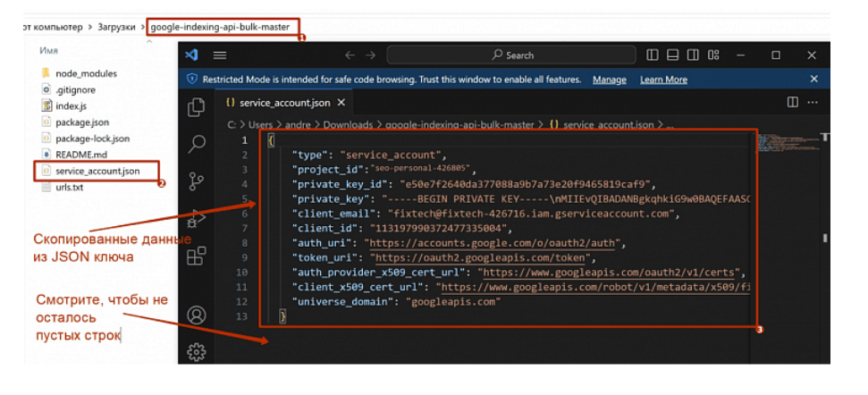Click the Имя column header in Explorer
The width and height of the screenshot is (868, 395).
pyautogui.click(x=48, y=50)
